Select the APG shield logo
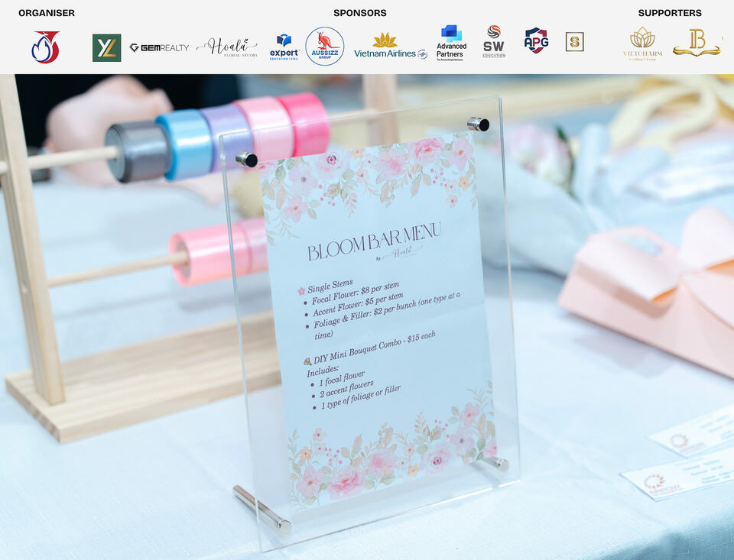 pyautogui.click(x=536, y=40)
